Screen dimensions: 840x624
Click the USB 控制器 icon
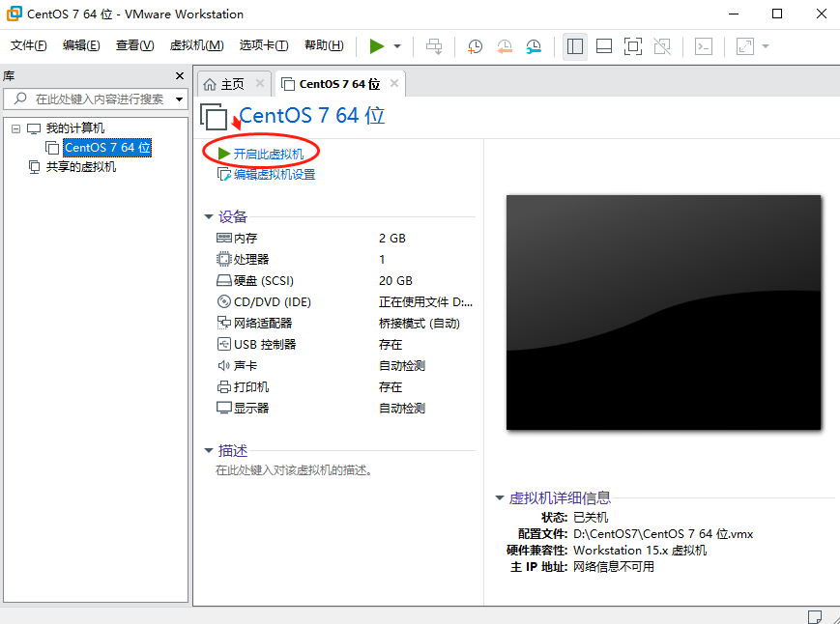click(223, 344)
